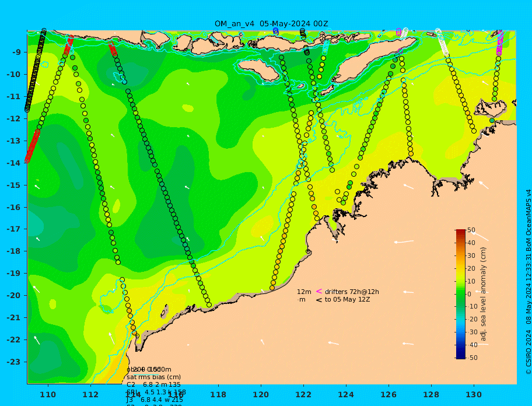Click the CSIRO 2024 copyright text
Image resolution: width=532 pixels, height=406 pixels.
pyautogui.click(x=528, y=282)
